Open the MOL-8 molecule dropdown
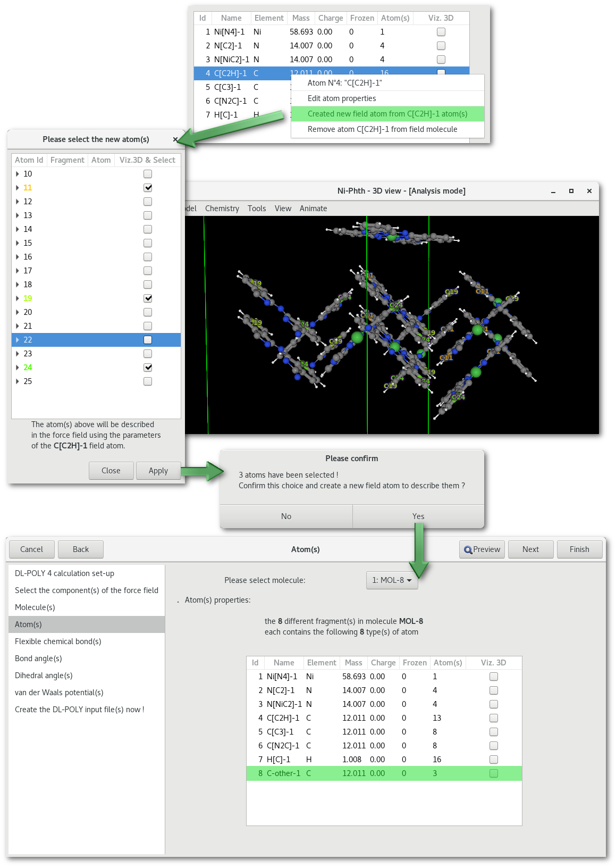The height and width of the screenshot is (867, 616). coord(392,580)
